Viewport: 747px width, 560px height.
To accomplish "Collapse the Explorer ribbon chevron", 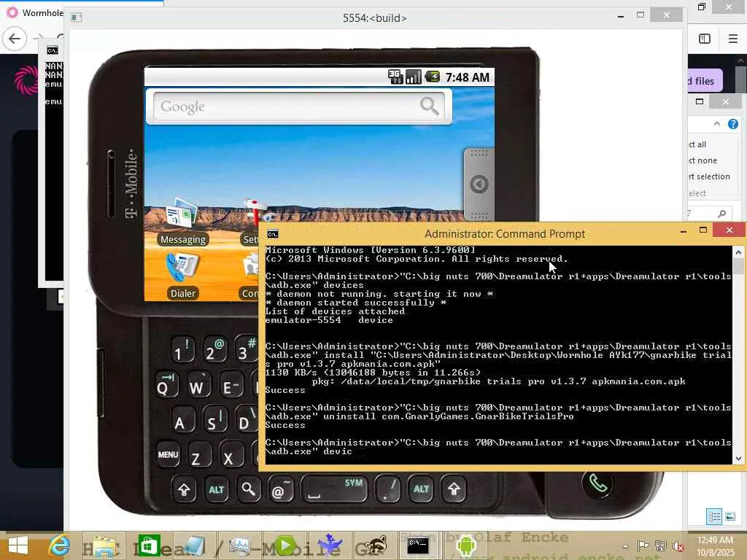I will (x=717, y=124).
